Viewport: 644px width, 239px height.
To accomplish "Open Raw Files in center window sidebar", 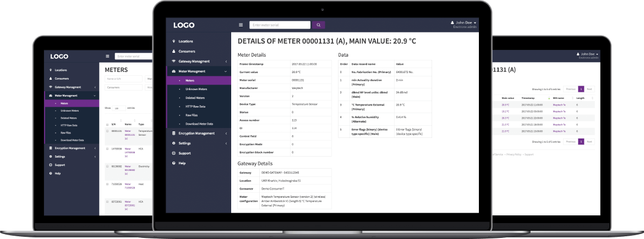I will tap(191, 115).
